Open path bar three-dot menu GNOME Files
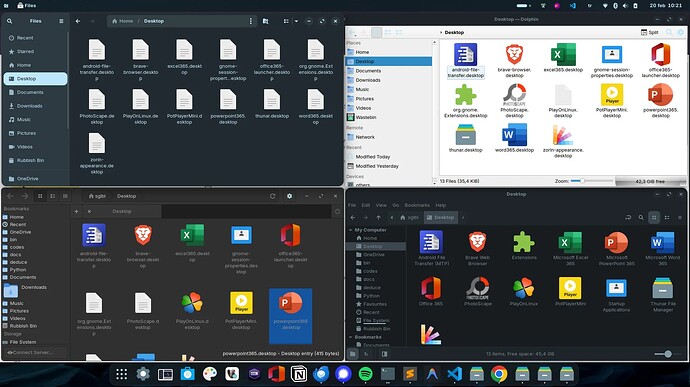Image resolution: width=690 pixels, height=387 pixels. pyautogui.click(x=251, y=21)
